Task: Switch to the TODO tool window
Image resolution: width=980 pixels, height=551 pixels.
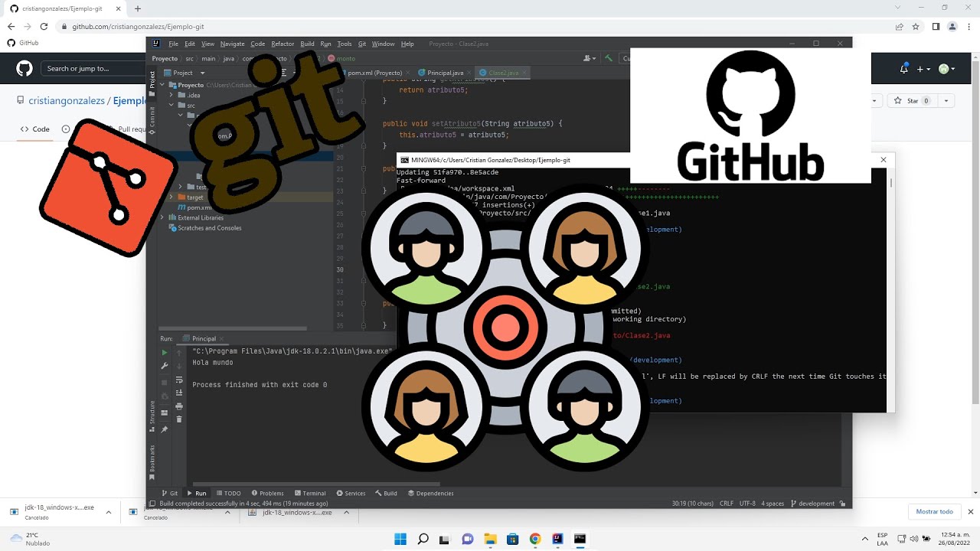Action: (x=229, y=494)
